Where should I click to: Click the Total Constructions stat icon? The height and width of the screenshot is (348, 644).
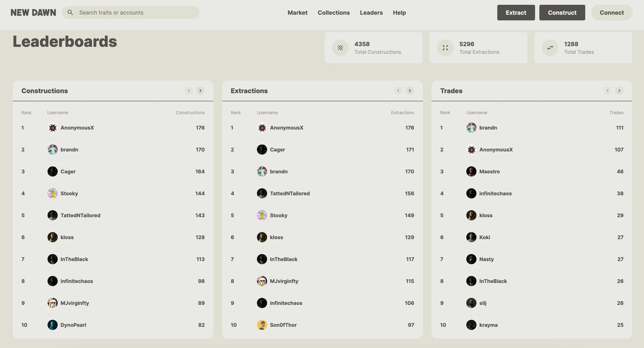[x=340, y=48]
